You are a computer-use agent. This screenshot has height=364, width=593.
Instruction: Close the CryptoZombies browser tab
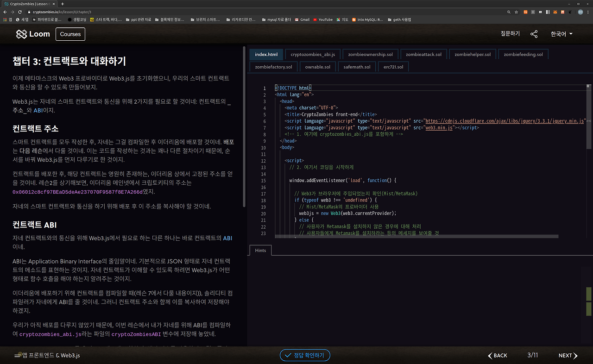pos(54,4)
